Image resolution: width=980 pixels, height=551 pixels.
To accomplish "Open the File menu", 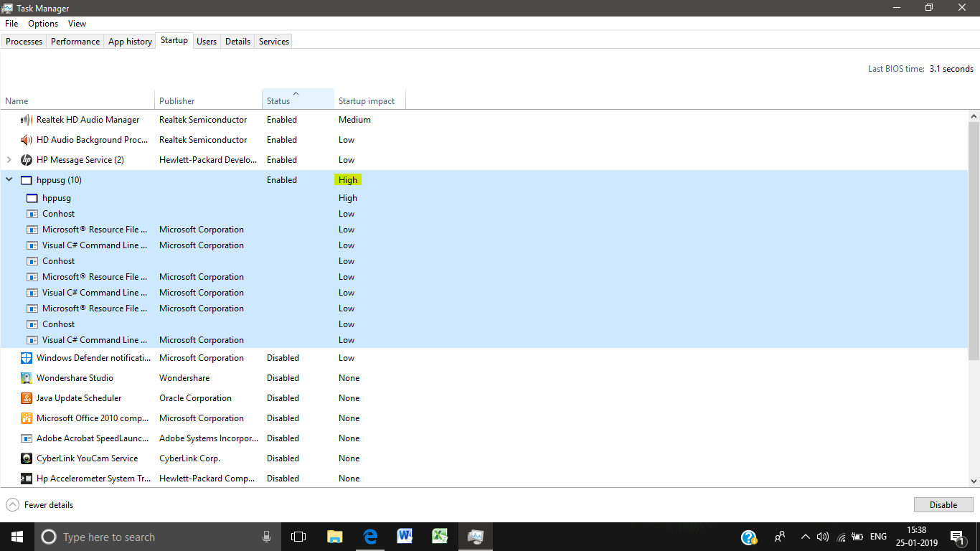I will [11, 24].
